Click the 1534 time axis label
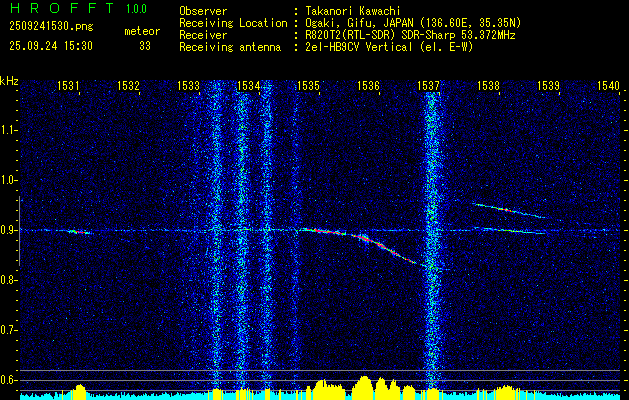 click(x=248, y=85)
